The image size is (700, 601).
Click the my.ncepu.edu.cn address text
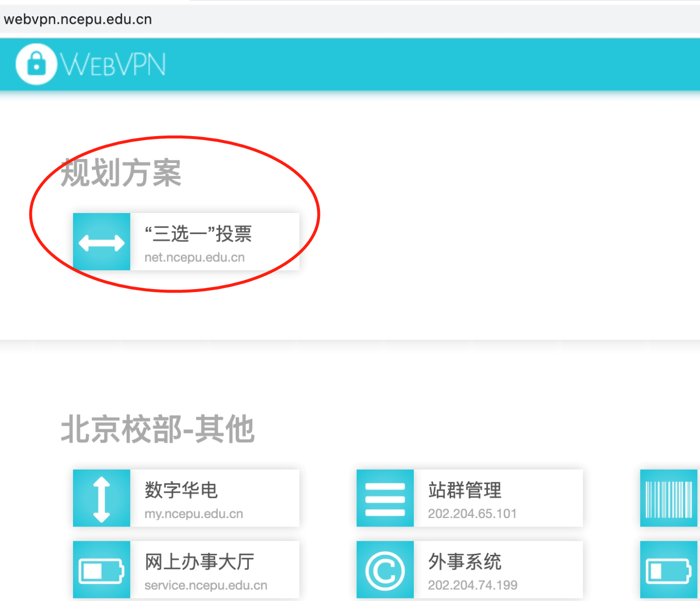[194, 514]
